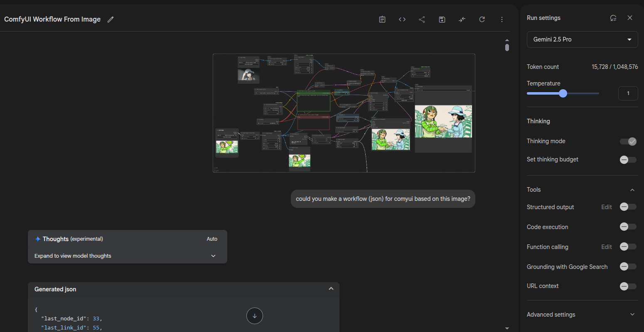Click the Run settings heading
The image size is (644, 332).
543,18
